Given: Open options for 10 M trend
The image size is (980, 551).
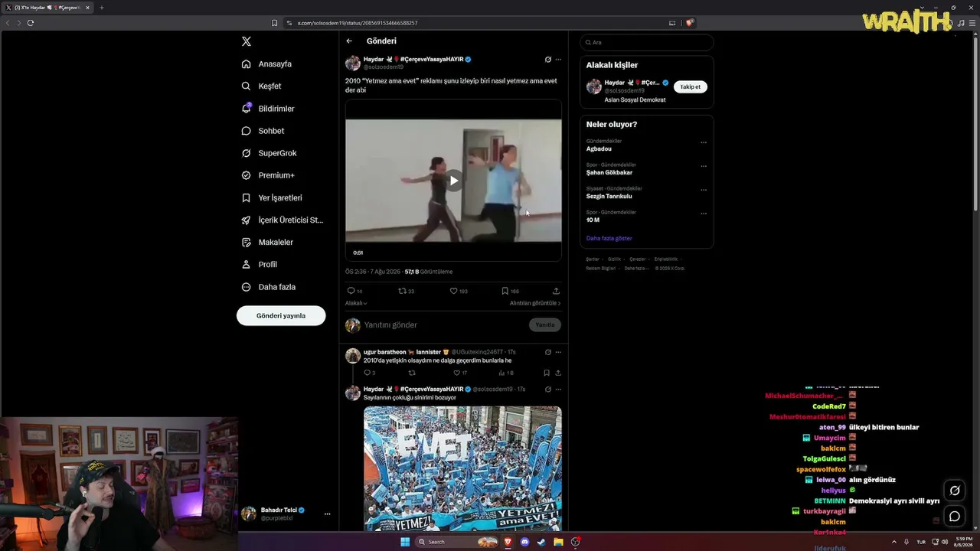Looking at the screenshot, I should tap(704, 214).
